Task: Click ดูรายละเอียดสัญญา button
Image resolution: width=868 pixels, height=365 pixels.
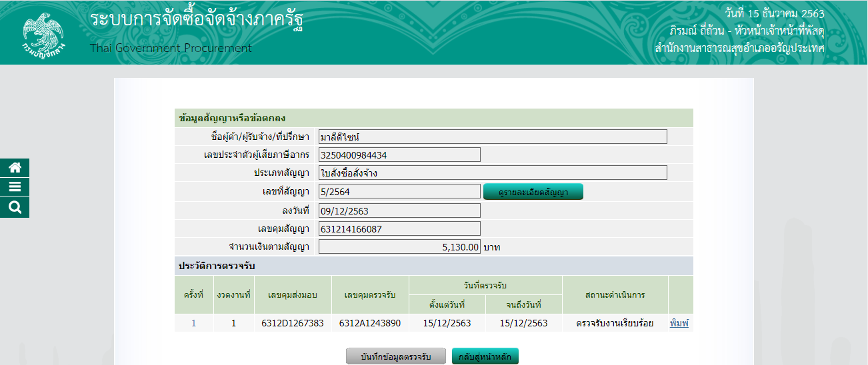Action: pos(533,192)
